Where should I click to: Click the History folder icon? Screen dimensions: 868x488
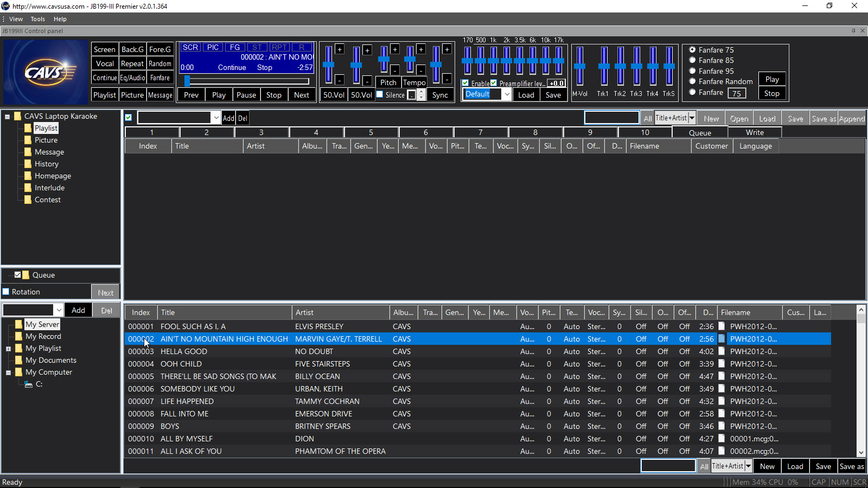[28, 164]
